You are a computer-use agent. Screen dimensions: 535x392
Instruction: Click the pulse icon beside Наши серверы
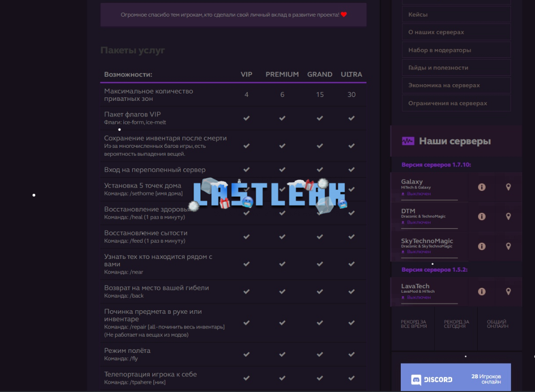[408, 141]
